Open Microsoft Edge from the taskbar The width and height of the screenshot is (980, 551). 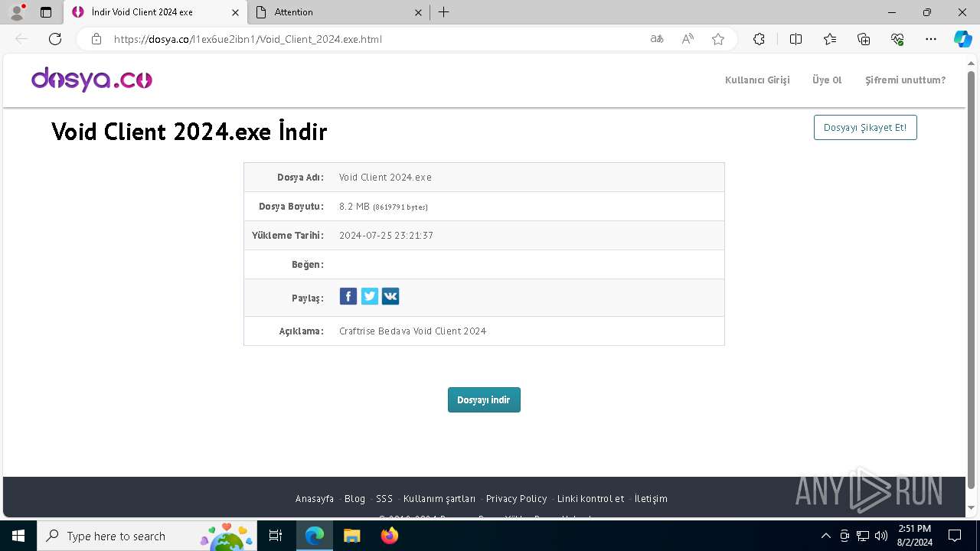[x=315, y=536]
